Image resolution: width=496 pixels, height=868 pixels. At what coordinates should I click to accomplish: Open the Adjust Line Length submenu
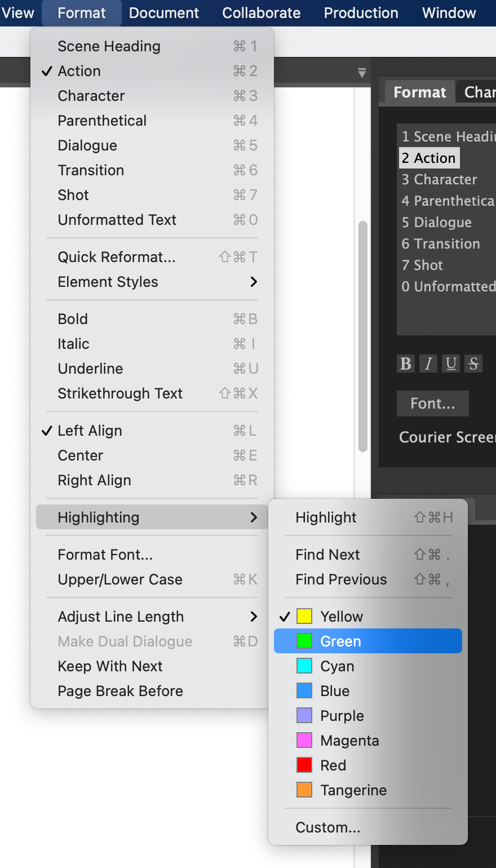click(x=120, y=616)
